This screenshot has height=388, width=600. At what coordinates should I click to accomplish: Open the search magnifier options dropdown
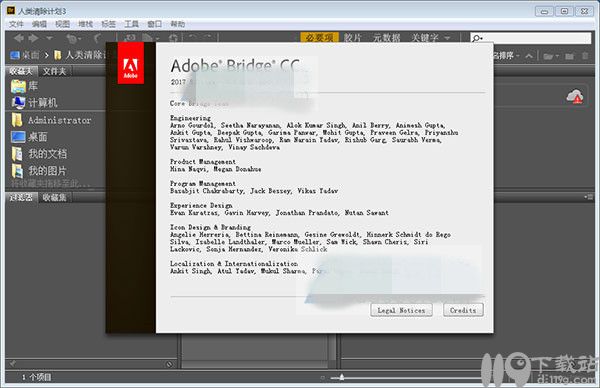click(477, 38)
